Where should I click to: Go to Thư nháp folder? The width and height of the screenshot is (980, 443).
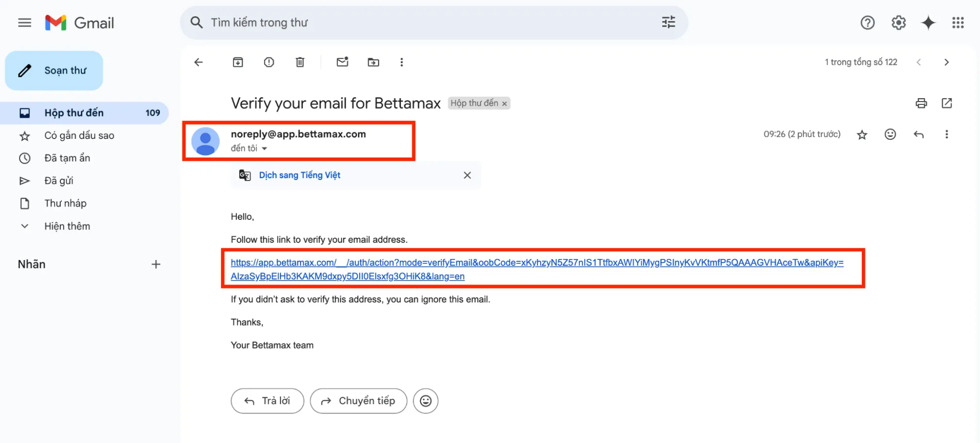click(x=65, y=203)
